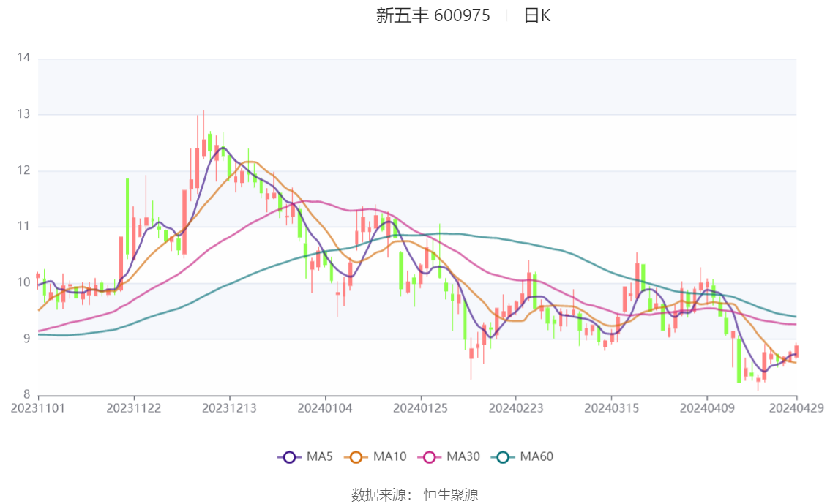The image size is (830, 504).
Task: Click the 新五丰 600975 chart title
Action: [433, 15]
